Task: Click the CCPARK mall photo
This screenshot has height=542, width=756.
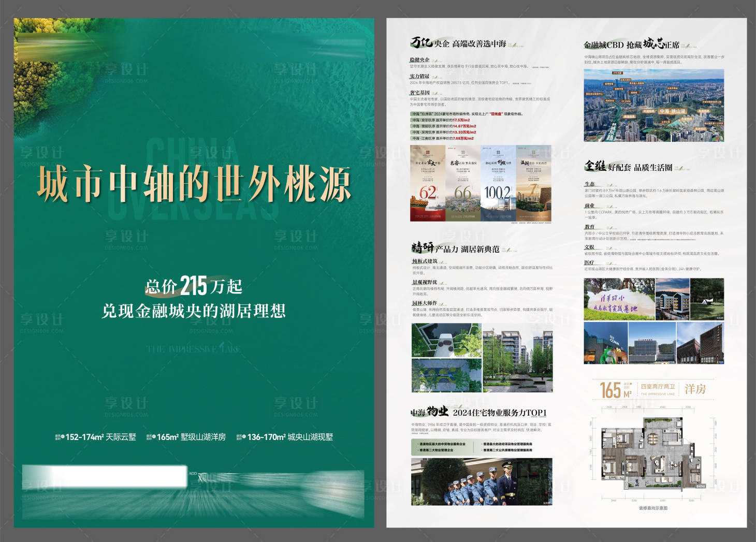Action: [x=605, y=343]
